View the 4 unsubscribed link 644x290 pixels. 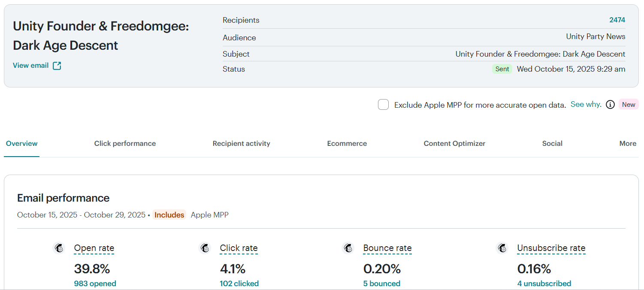(x=544, y=284)
